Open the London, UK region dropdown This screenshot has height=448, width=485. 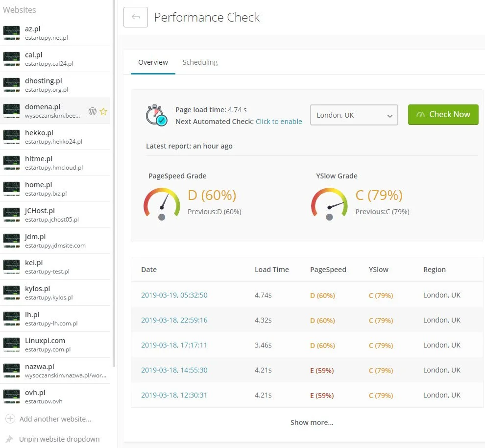354,115
